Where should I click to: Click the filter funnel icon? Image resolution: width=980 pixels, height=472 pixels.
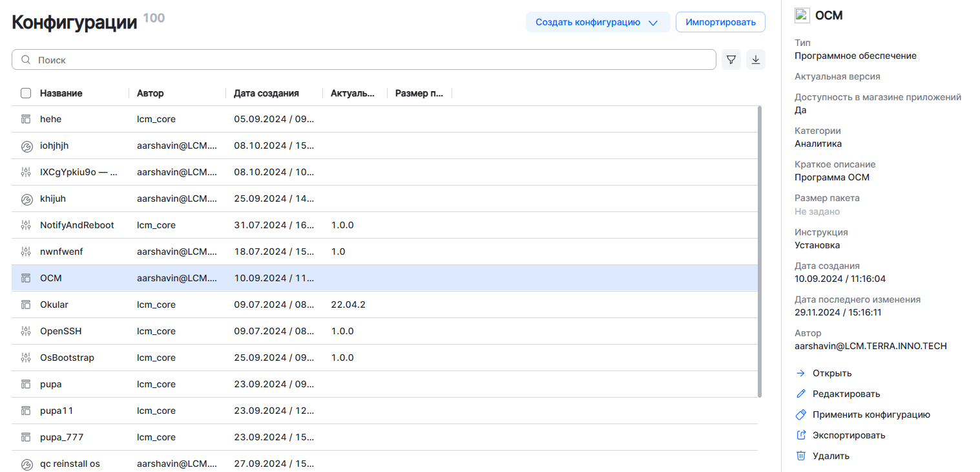click(x=731, y=60)
